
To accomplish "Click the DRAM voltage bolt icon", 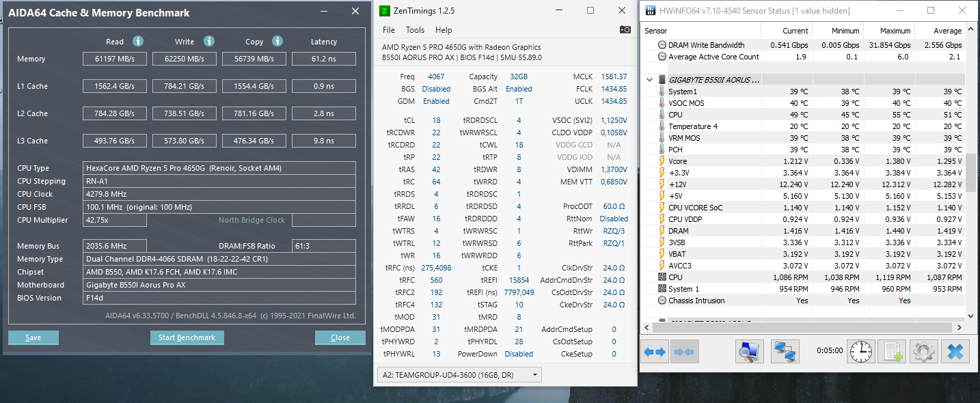I will pyautogui.click(x=662, y=231).
